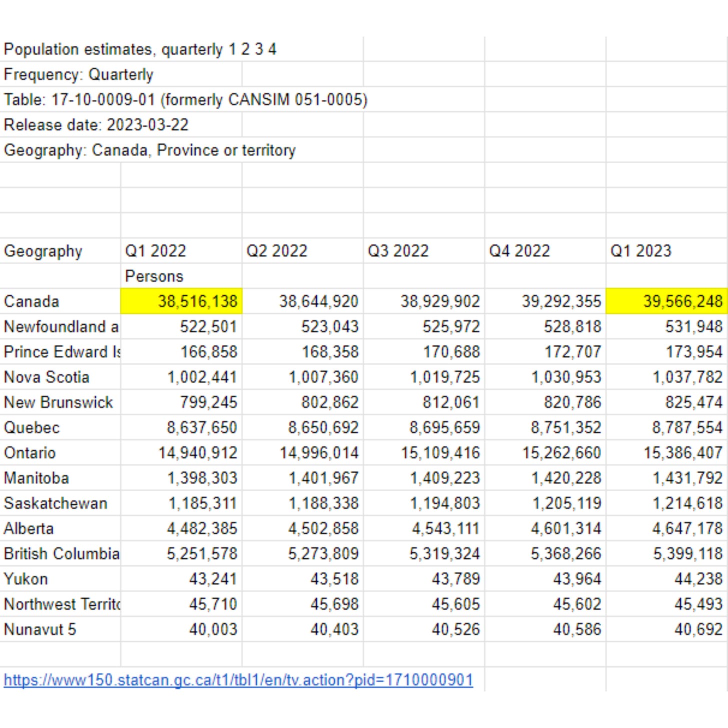Select highlighted Canada Q1 2022 cell 38,516,138
The height and width of the screenshot is (728, 728).
181,301
